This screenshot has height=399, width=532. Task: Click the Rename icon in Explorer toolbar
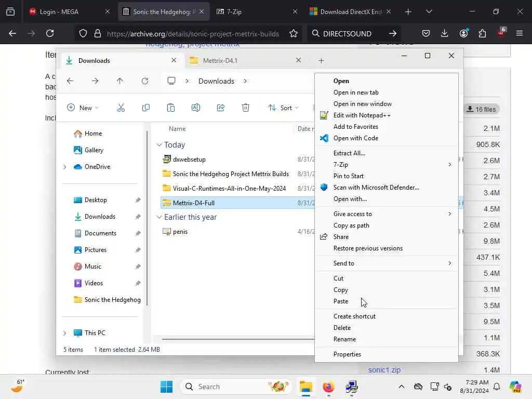[196, 108]
